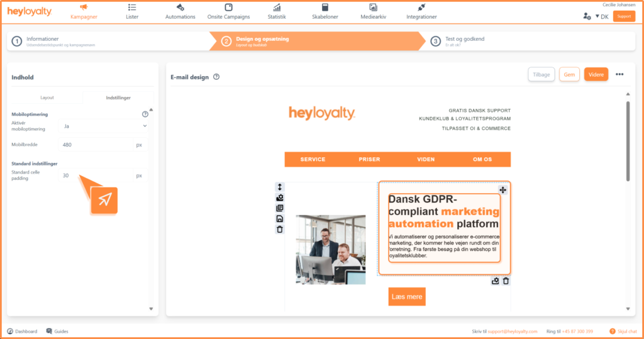This screenshot has height=339, width=644.
Task: Click the Mobilbredde input field
Action: point(97,145)
